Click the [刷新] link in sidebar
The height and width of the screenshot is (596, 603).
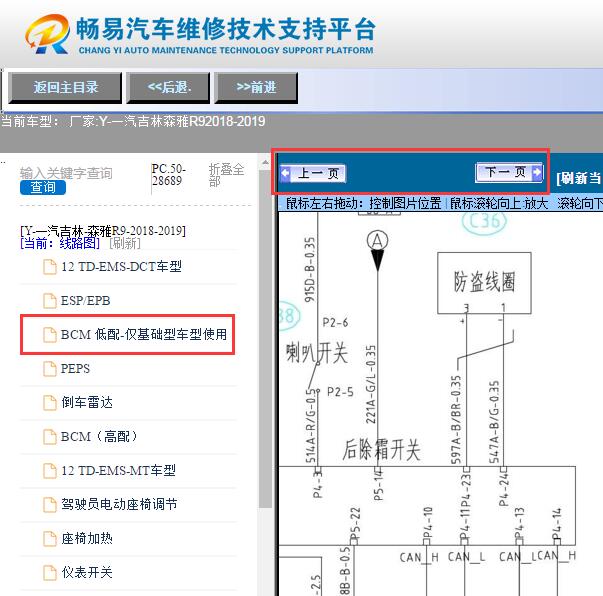[125, 243]
